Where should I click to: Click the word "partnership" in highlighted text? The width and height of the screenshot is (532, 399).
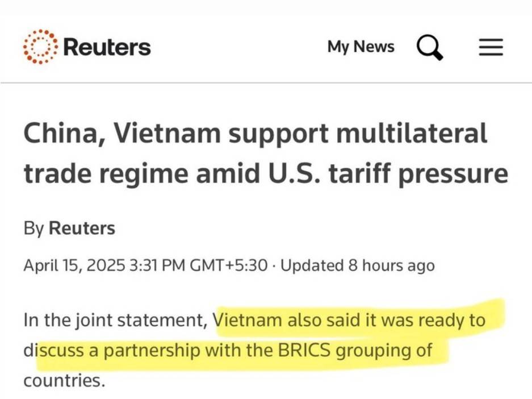click(152, 351)
